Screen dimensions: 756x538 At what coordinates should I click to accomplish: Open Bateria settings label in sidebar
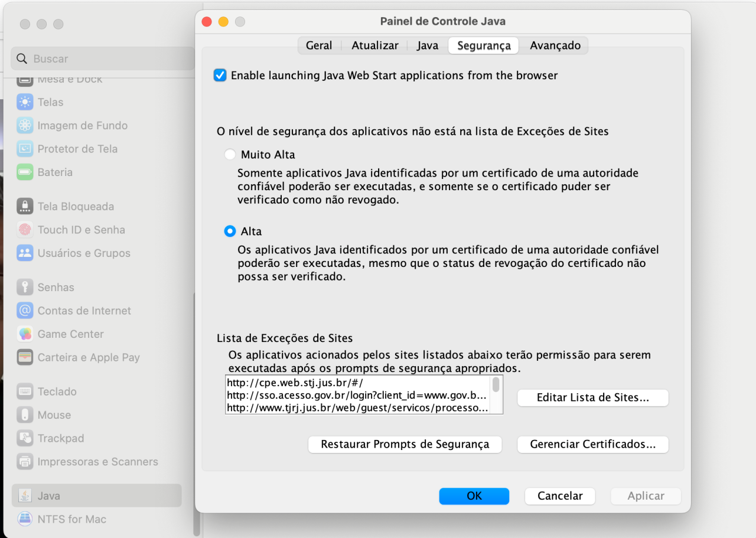55,172
